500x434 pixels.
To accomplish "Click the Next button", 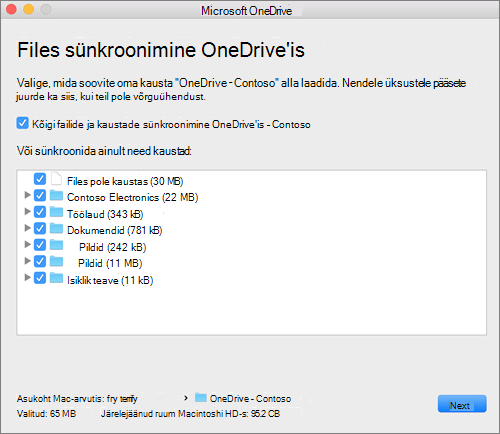I will click(x=462, y=404).
